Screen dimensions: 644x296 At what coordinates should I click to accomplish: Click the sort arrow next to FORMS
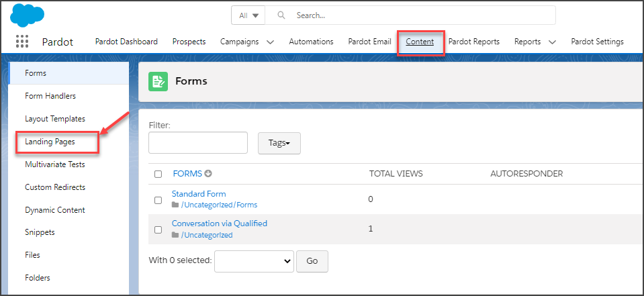[208, 174]
